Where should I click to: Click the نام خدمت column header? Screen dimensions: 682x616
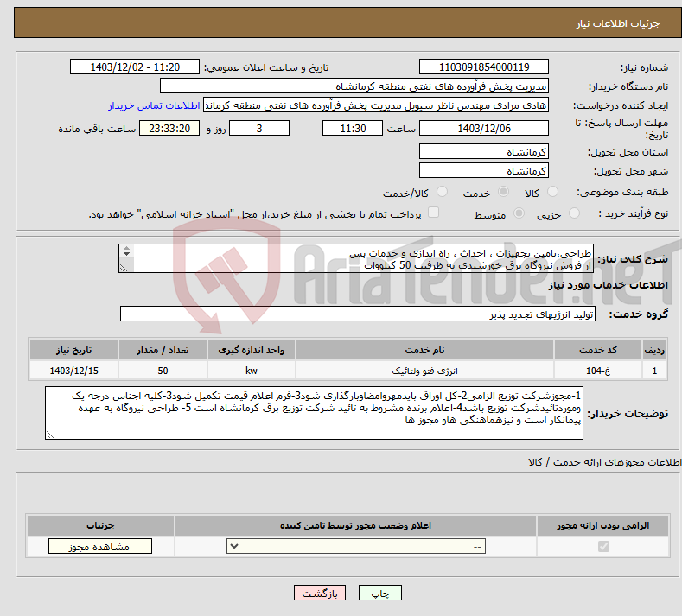tap(424, 350)
